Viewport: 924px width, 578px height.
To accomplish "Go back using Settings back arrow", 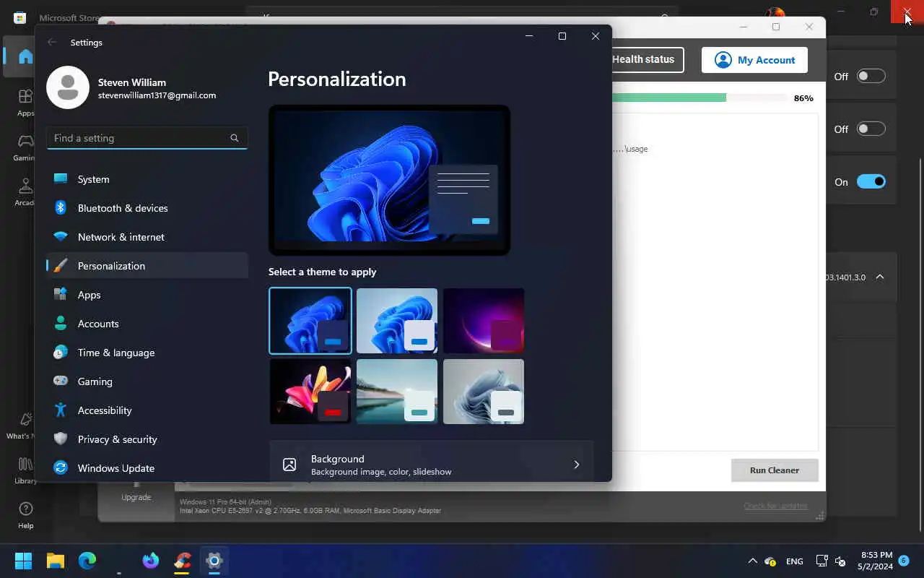I will pos(52,43).
